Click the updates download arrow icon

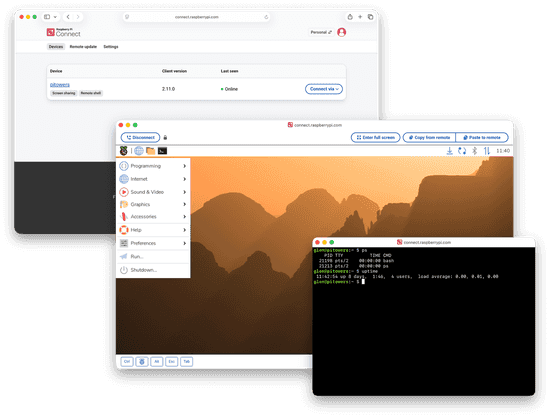point(449,151)
